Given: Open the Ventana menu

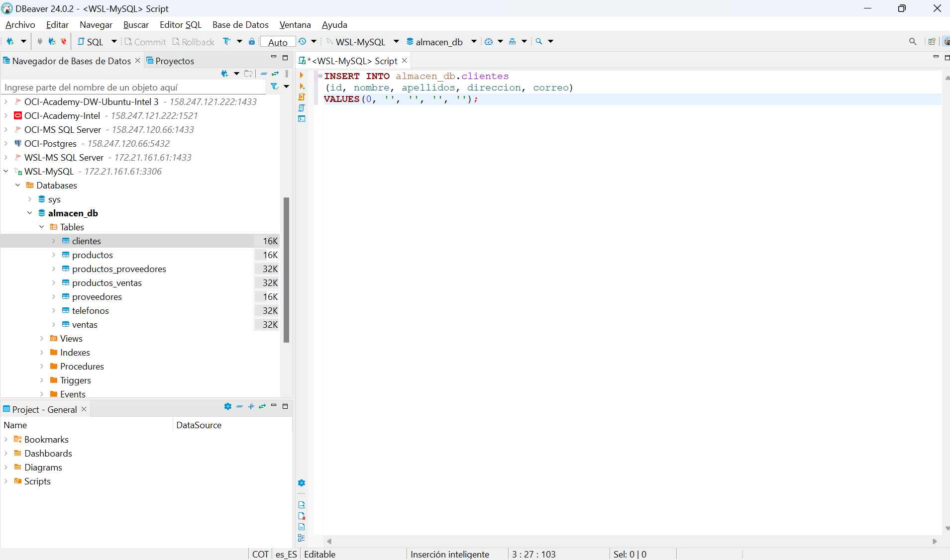Looking at the screenshot, I should 295,25.
